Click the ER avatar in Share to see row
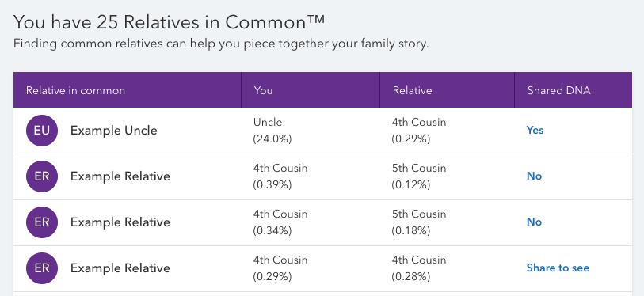The height and width of the screenshot is (296, 644). (x=42, y=268)
